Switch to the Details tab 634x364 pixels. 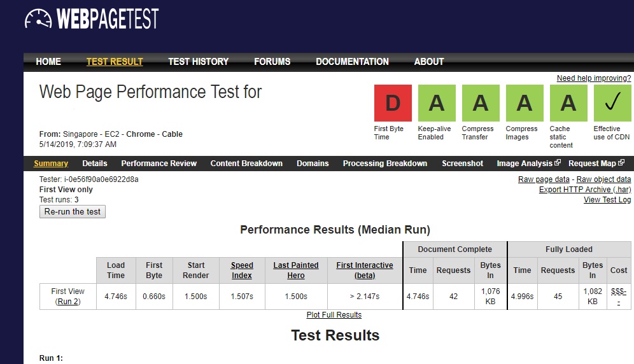(95, 164)
